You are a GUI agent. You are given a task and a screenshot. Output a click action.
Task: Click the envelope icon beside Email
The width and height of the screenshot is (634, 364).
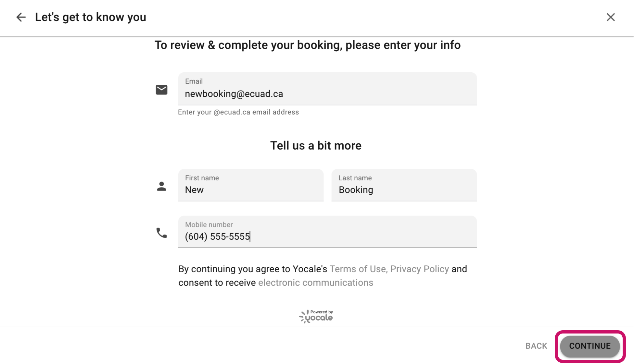(161, 90)
